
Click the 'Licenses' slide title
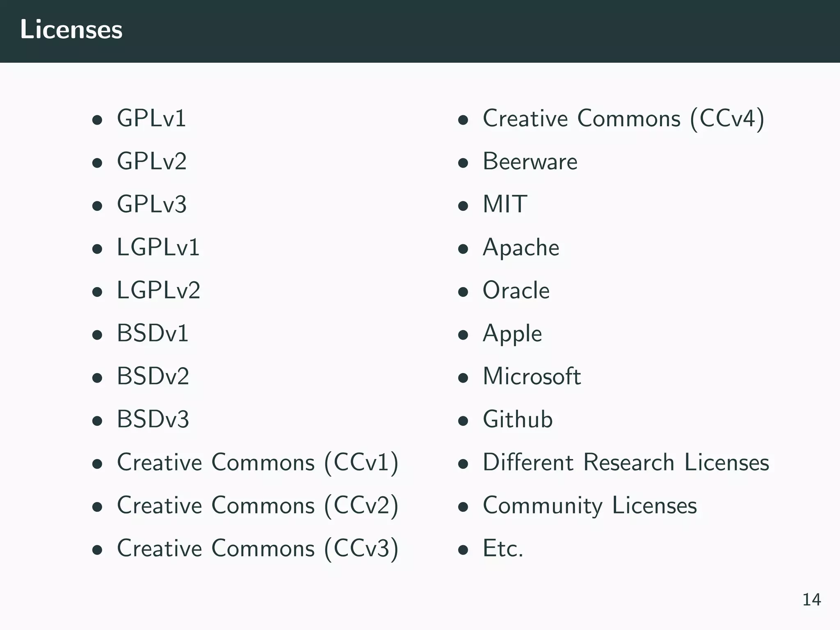[71, 30]
